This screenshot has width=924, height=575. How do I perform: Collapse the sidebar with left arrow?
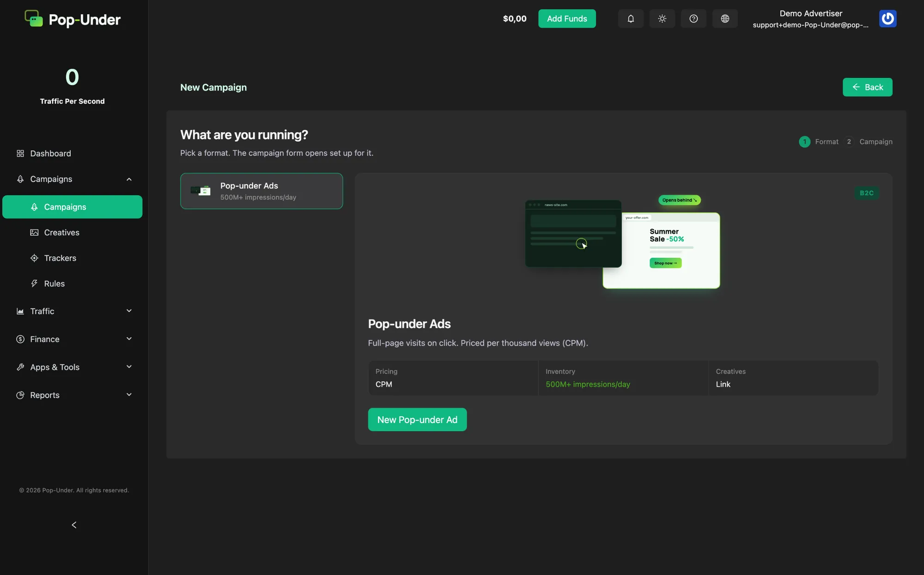tap(74, 525)
